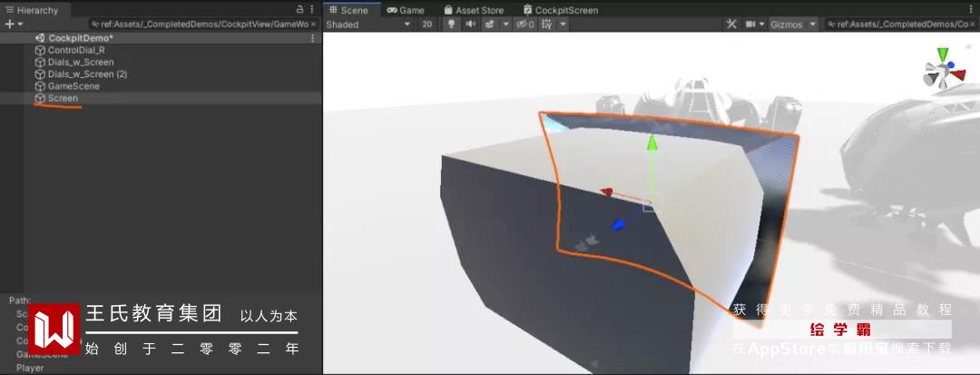The image size is (980, 375).
Task: Toggle hidden objects visibility counter
Action: click(525, 24)
